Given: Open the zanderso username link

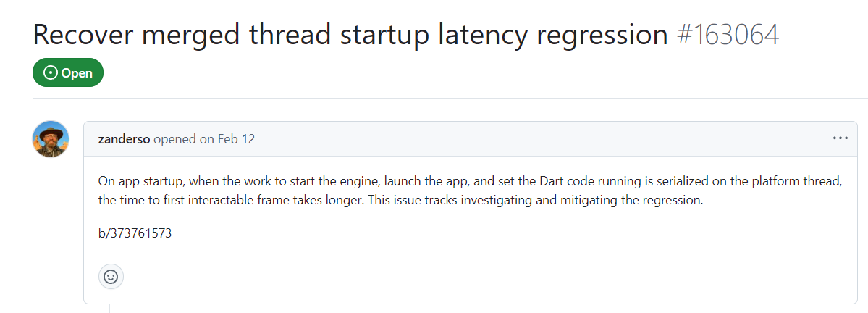Looking at the screenshot, I should point(125,139).
